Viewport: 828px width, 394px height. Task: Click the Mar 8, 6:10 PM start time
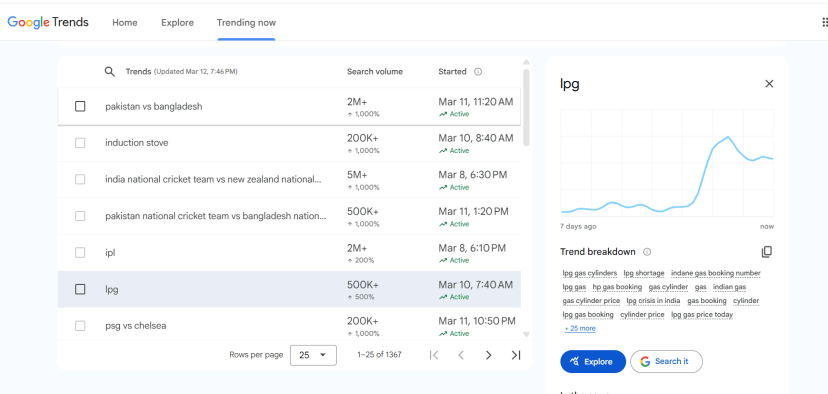(x=472, y=248)
